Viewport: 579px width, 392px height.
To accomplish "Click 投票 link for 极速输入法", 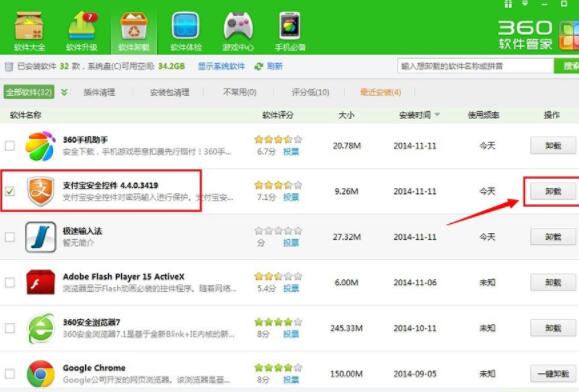I will [291, 243].
